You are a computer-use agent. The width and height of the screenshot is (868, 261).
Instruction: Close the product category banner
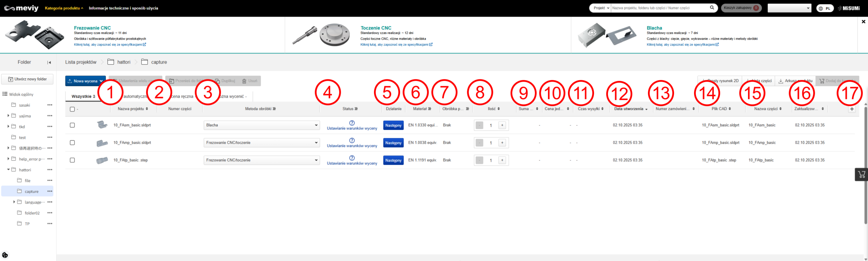pyautogui.click(x=863, y=22)
